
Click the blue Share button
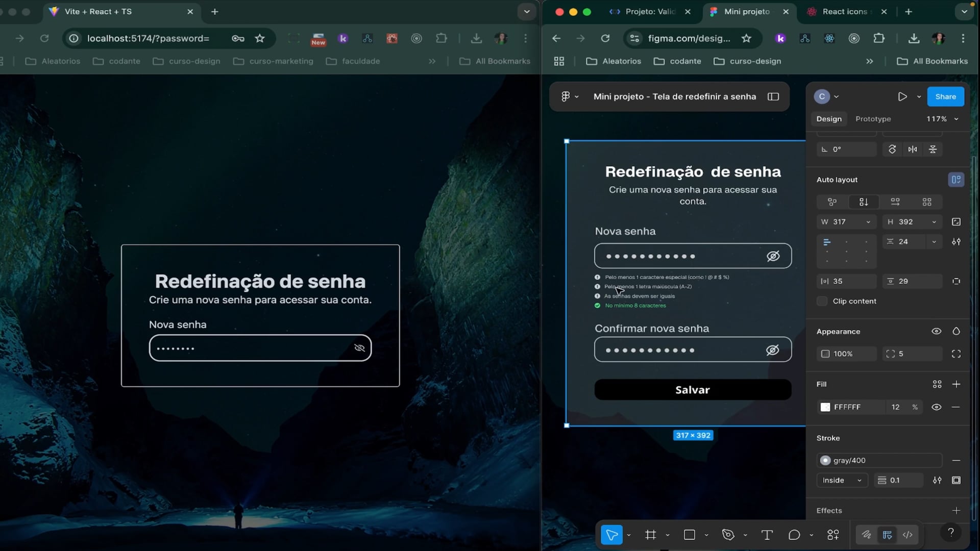point(945,96)
